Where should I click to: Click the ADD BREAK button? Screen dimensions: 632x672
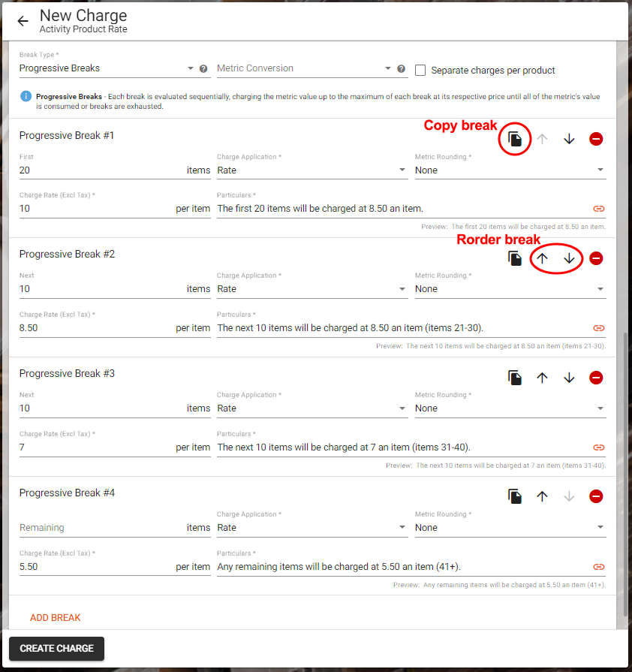[56, 618]
